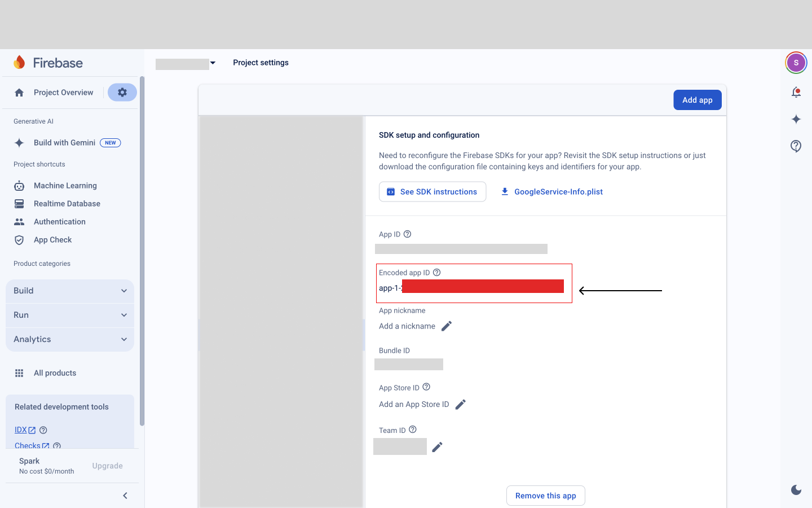The height and width of the screenshot is (508, 812).
Task: Edit the app nickname pencil icon
Action: (x=447, y=326)
